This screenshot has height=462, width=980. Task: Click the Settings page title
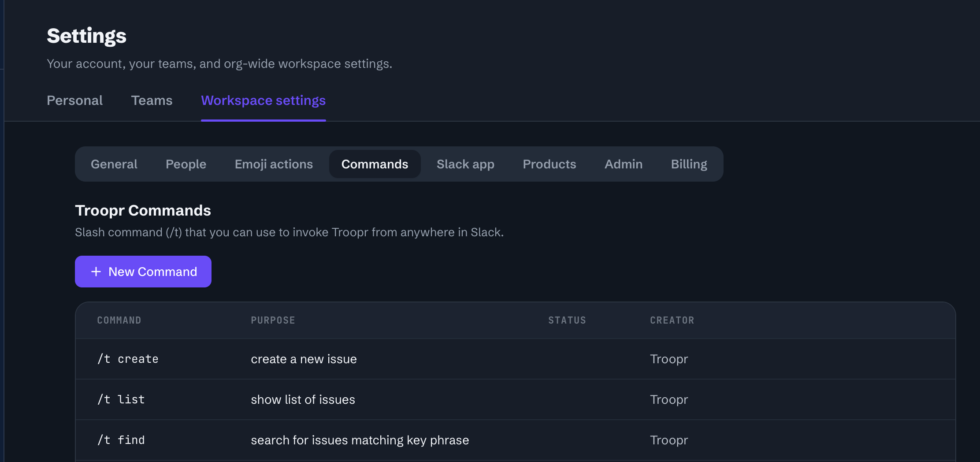[86, 36]
